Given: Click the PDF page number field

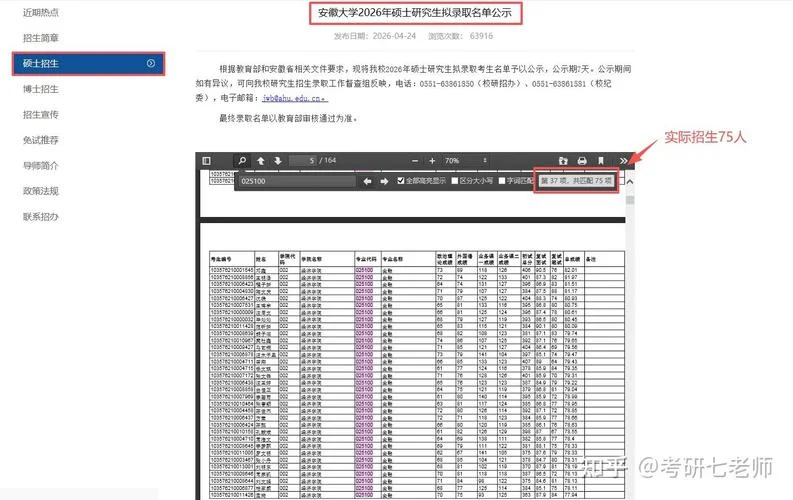Looking at the screenshot, I should 303,161.
